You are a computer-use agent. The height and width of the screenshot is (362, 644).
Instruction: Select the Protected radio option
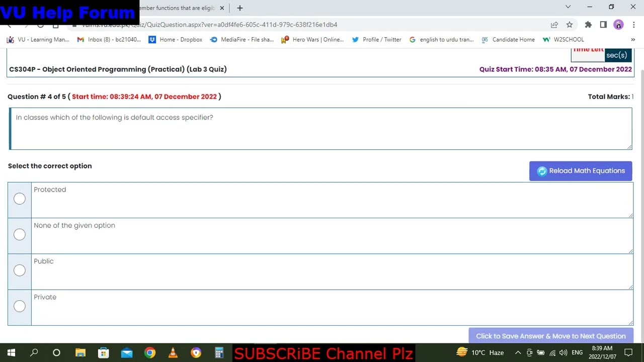tap(20, 199)
